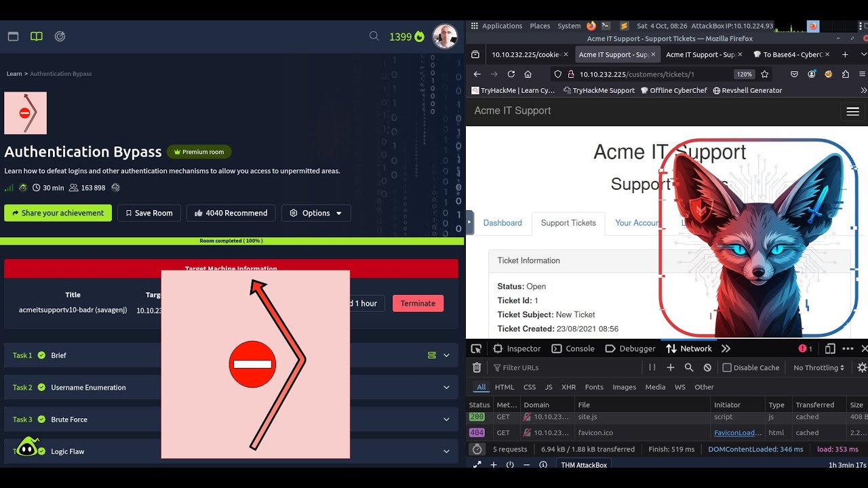The image size is (868, 488).
Task: Show more bookmarks overflow chevron
Action: pos(863,90)
